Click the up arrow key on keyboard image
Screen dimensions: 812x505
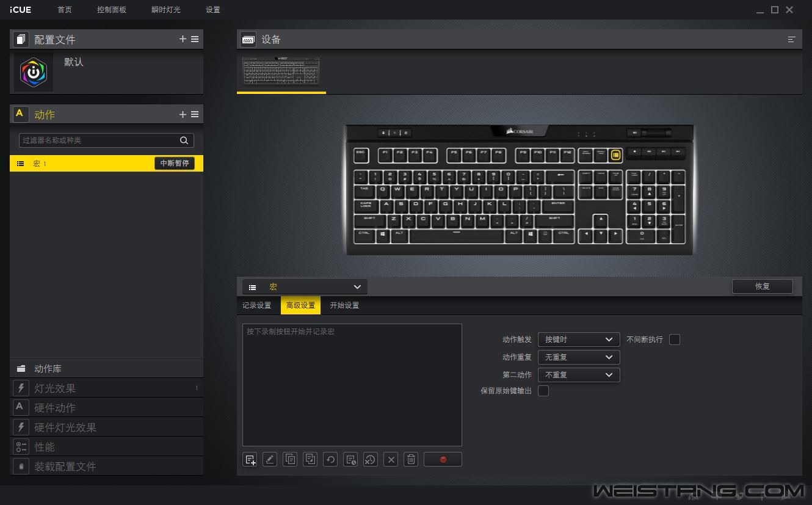pos(601,220)
